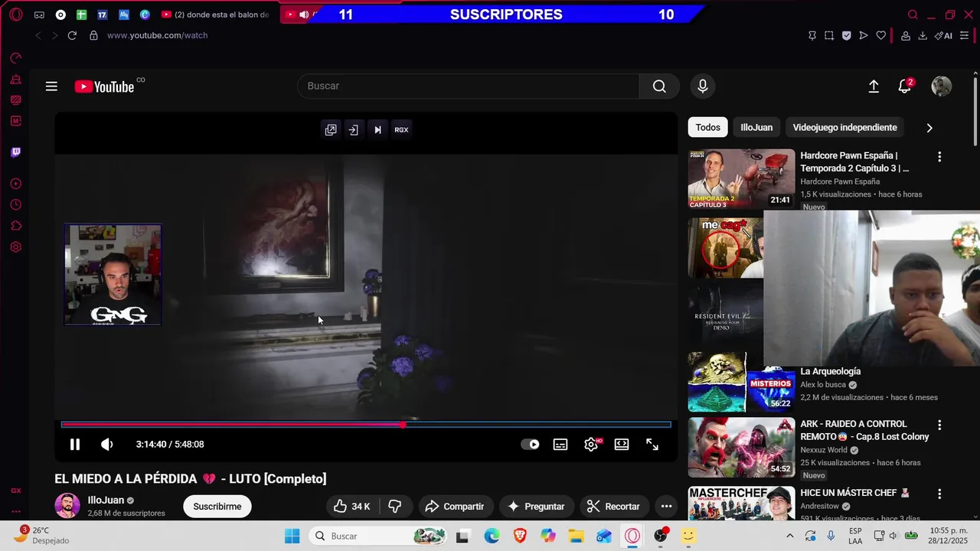Click the Preguntar button
Screen dimensions: 980x551
point(536,507)
